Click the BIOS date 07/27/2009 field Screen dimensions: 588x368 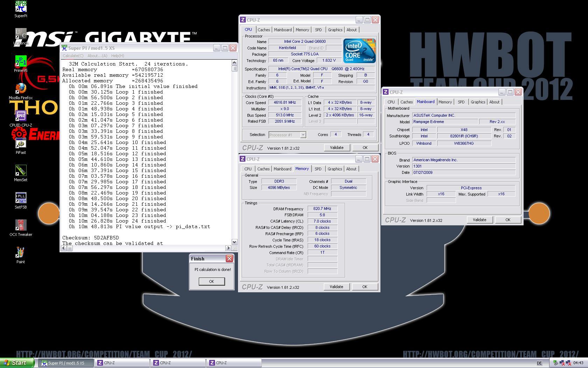coord(464,172)
